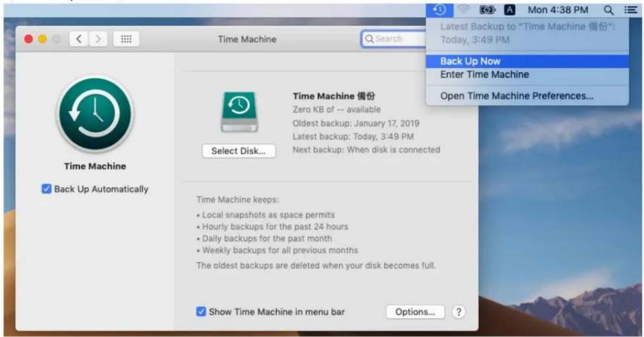The image size is (644, 337).
Task: Click the Time Machine label under the clock icon
Action: pos(95,166)
